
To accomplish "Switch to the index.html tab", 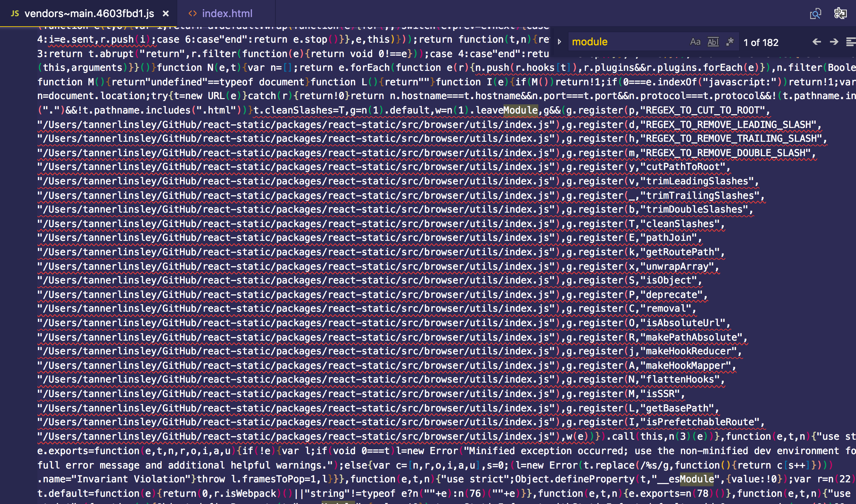I will (227, 13).
